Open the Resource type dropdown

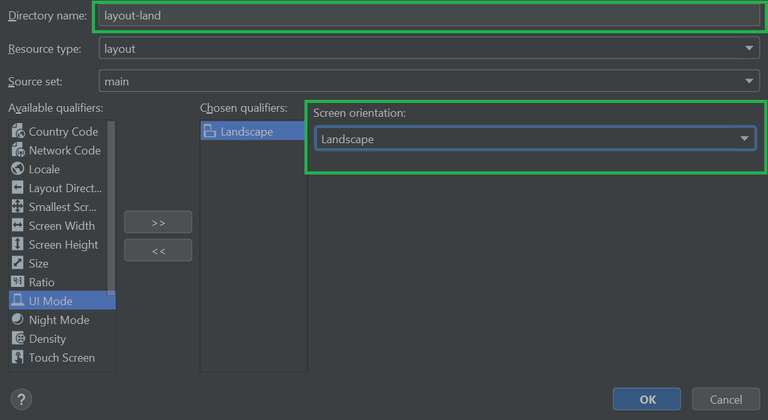(429, 49)
